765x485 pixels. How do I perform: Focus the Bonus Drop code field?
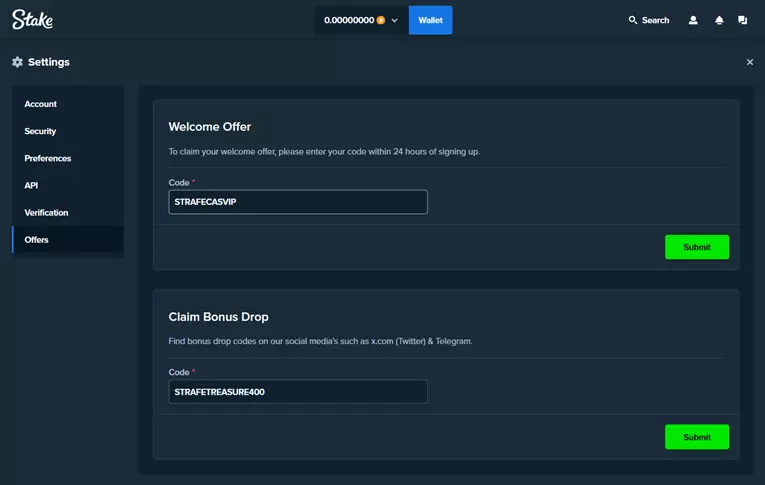[x=298, y=392]
